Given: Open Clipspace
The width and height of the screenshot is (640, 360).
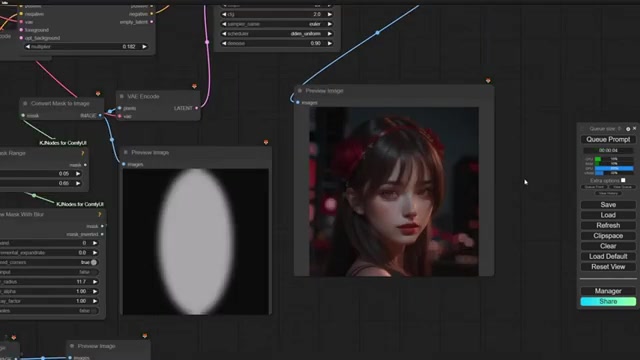Looking at the screenshot, I should click(x=608, y=236).
